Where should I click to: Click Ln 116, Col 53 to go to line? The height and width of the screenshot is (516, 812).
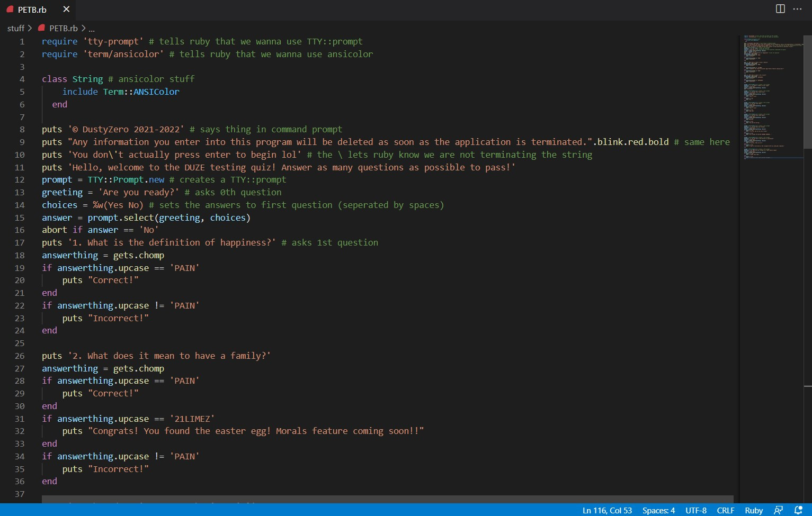click(607, 510)
